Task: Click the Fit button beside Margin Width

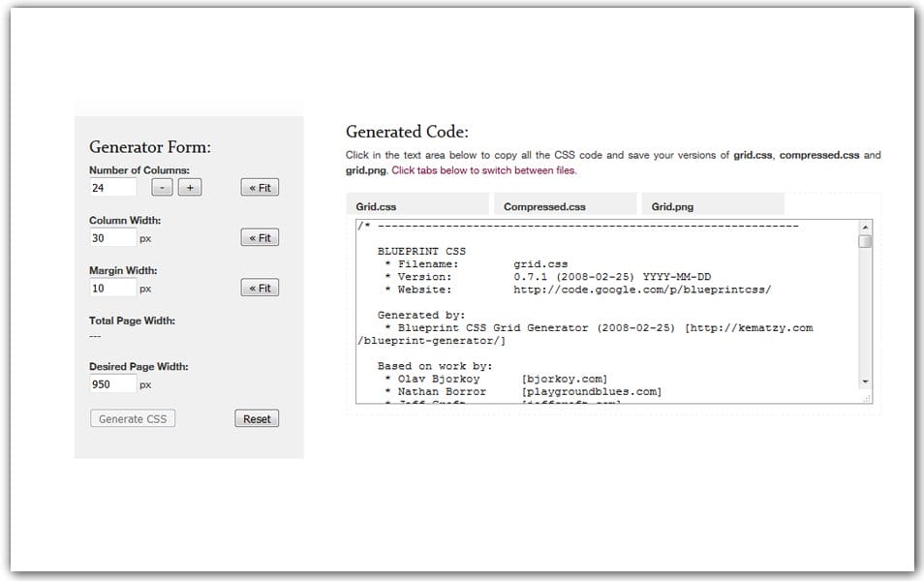Action: point(259,287)
